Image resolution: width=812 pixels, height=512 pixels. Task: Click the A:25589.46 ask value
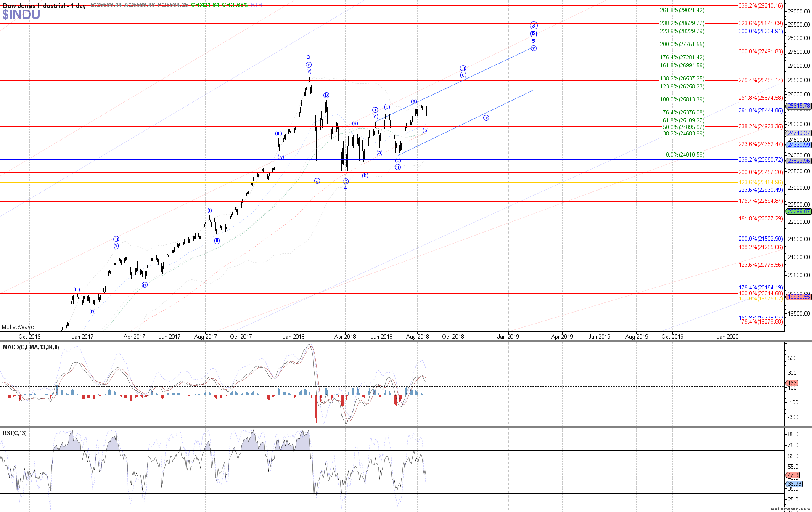tap(139, 5)
